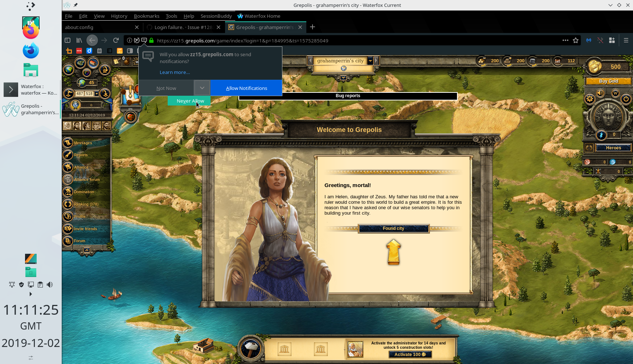Open the notification permission icon in address bar
Screen dimensions: 633x364
[x=144, y=40]
